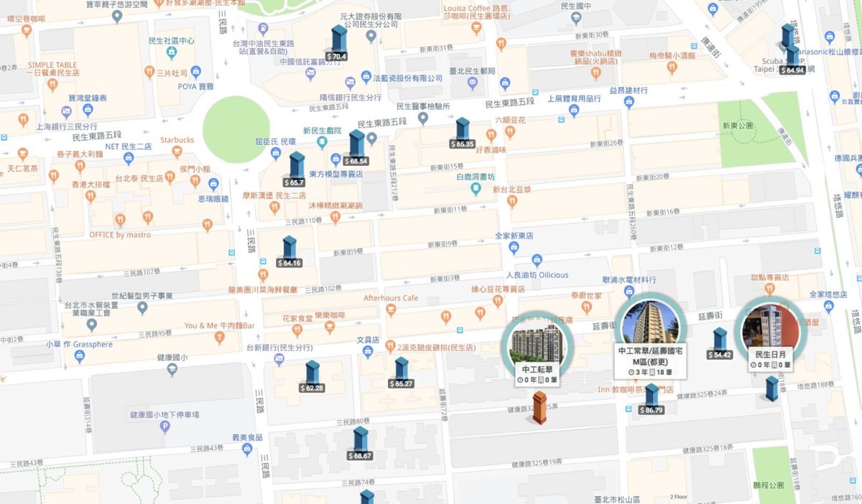Select the $54.42 building marker
The image size is (862, 504).
coord(720,344)
